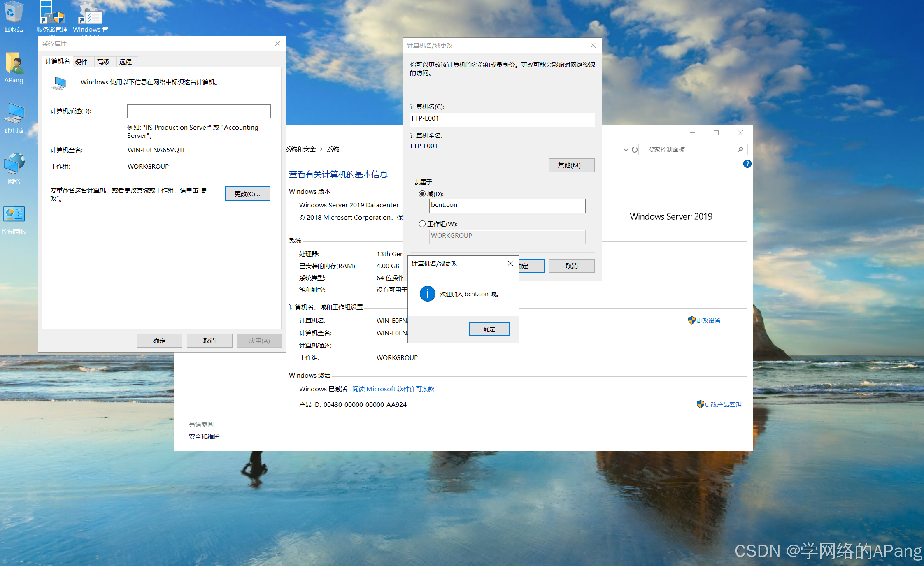924x566 pixels.
Task: Switch to the Remote tab
Action: click(126, 62)
